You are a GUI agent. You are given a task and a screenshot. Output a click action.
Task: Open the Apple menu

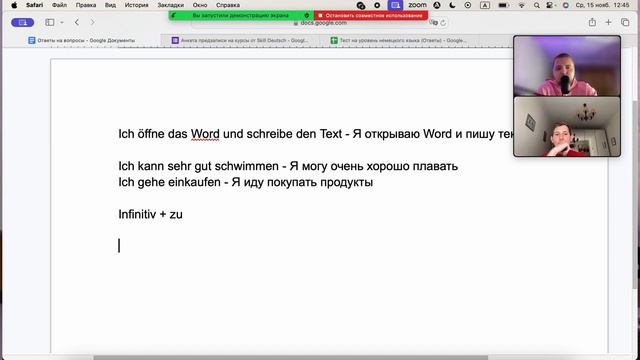click(14, 5)
